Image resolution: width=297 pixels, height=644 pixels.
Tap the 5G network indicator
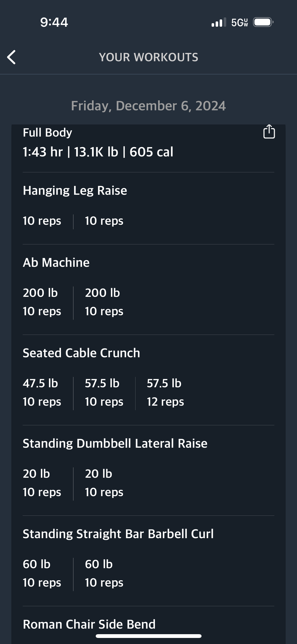click(x=240, y=23)
